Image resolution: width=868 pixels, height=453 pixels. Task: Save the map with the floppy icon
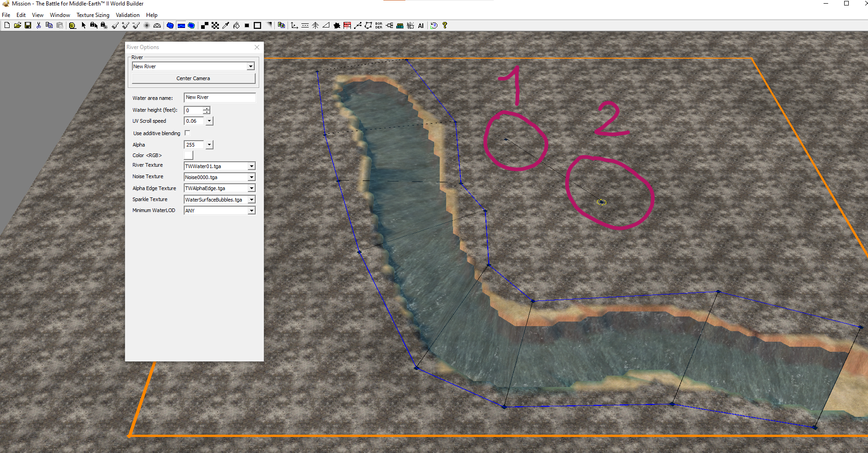tap(28, 26)
